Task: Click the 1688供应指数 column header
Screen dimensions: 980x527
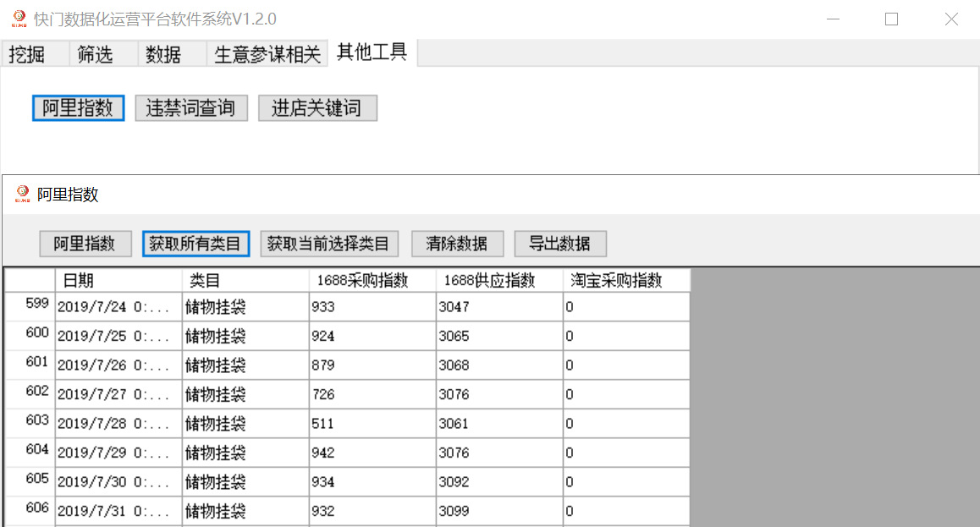Action: pyautogui.click(x=499, y=280)
